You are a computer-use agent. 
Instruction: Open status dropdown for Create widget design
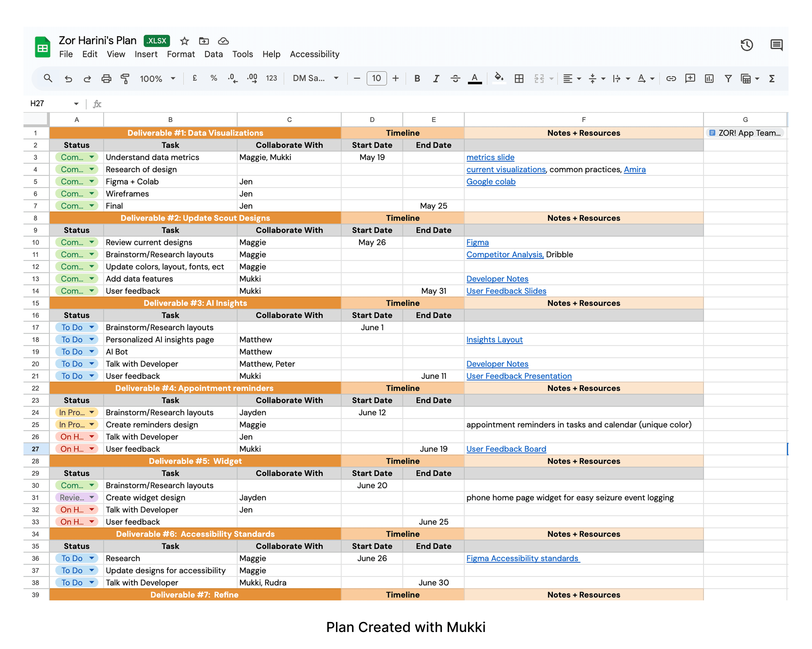[x=91, y=497]
